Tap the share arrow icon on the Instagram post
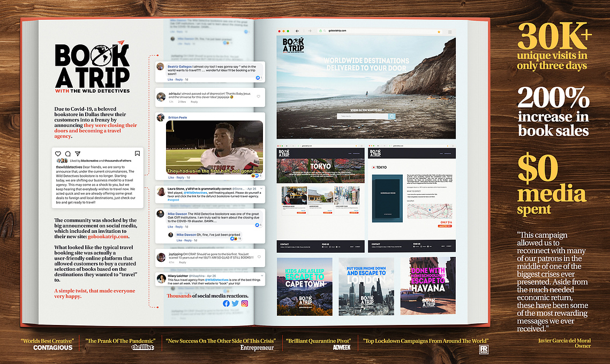The height and width of the screenshot is (364, 610). [x=78, y=154]
